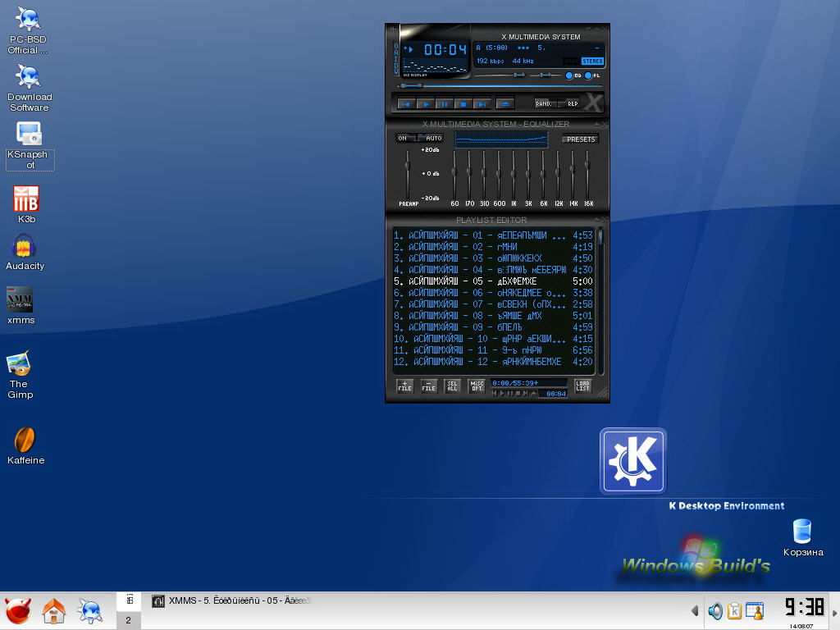Select playlist track 11 lasting 6:56
The image size is (840, 630).
coord(493,350)
